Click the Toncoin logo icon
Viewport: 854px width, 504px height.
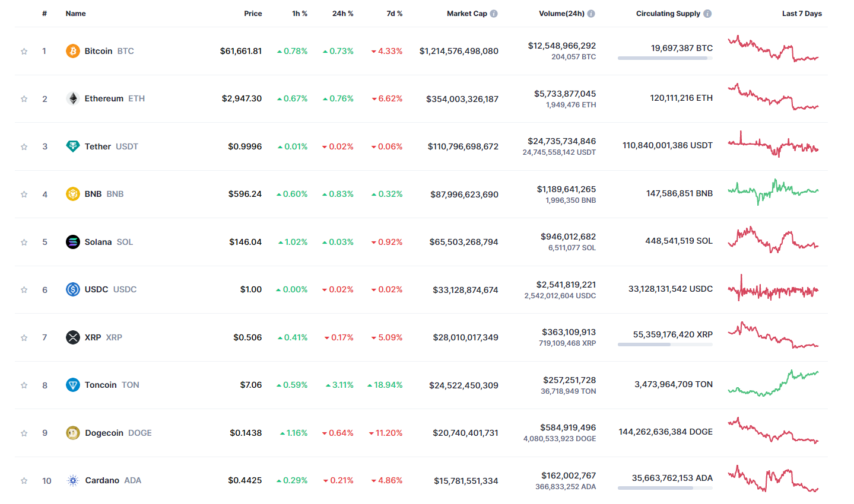[x=72, y=385]
